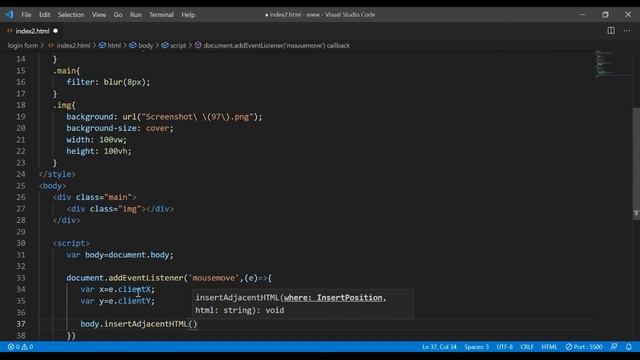The width and height of the screenshot is (640, 360).
Task: Click 'body.insertAdjacentHTML()' on line 37
Action: 139,324
